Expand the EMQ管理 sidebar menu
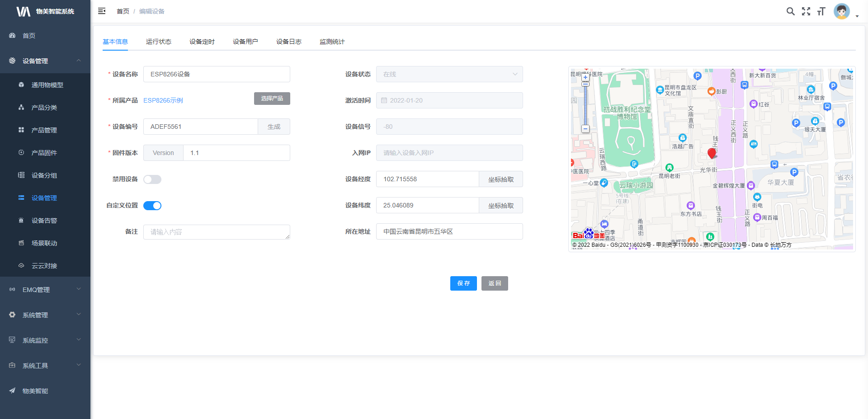Image resolution: width=868 pixels, height=419 pixels. click(x=45, y=289)
